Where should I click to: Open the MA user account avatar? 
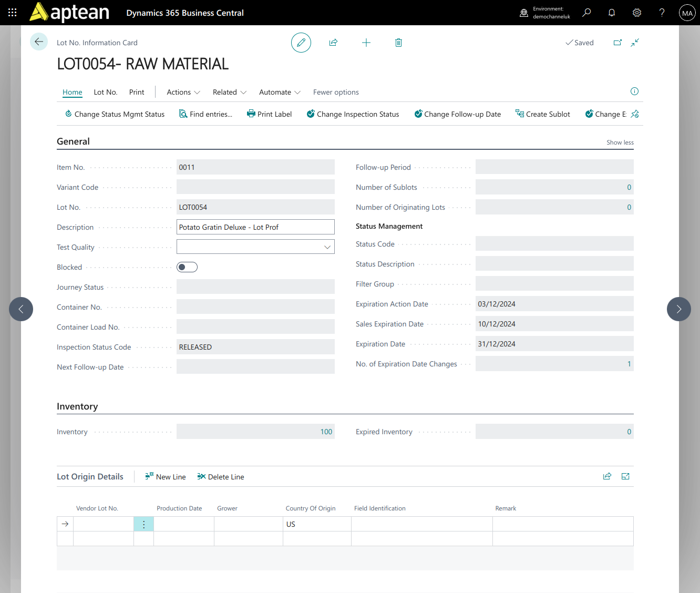click(687, 13)
